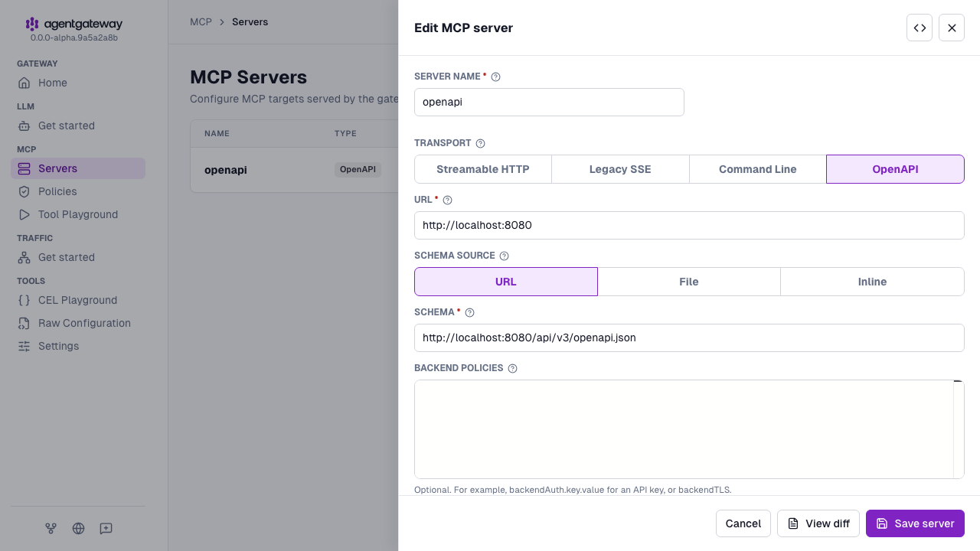Close the Edit MCP server panel
Viewport: 980px width, 551px height.
952,28
